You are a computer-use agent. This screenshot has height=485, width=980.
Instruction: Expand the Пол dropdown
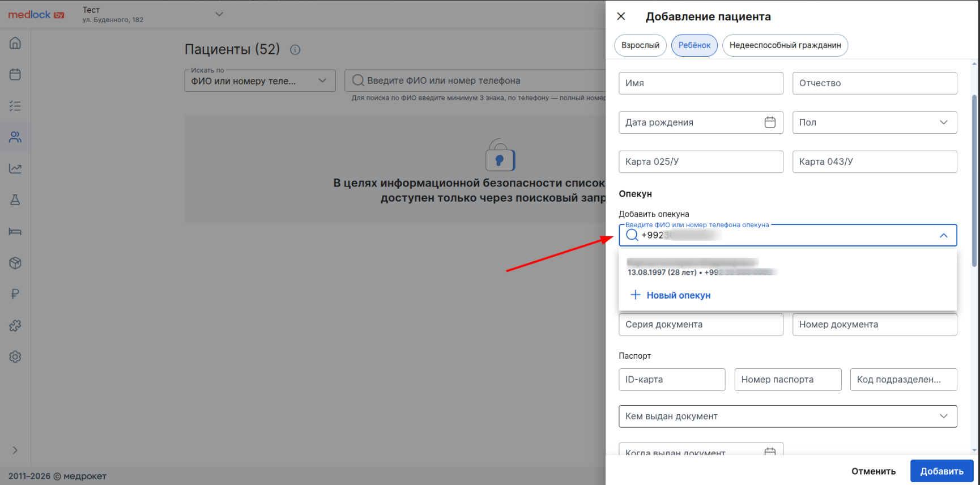874,122
